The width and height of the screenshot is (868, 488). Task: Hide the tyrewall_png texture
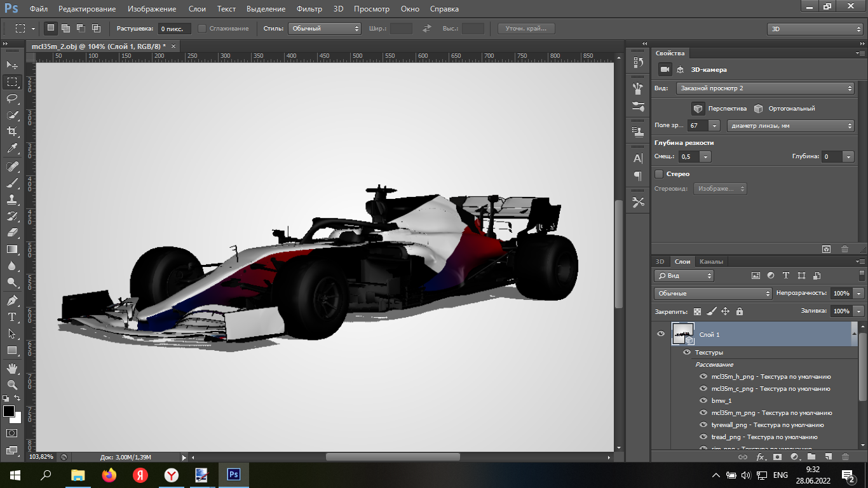pos(703,424)
